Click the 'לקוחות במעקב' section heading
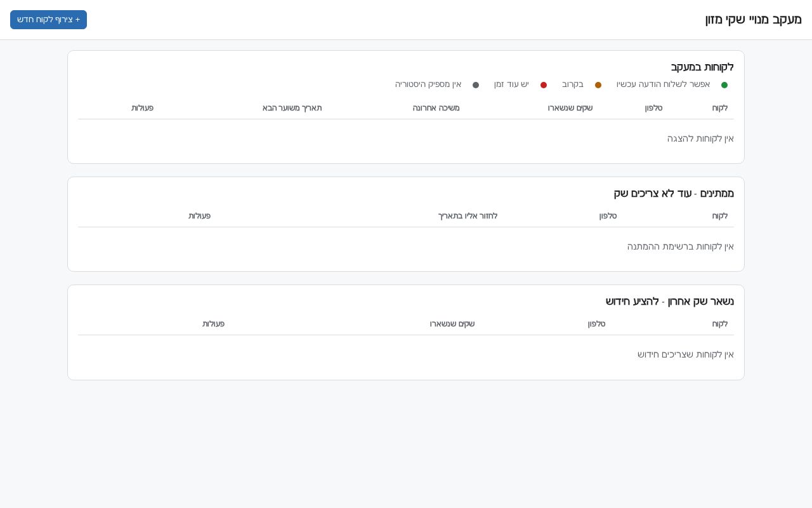The height and width of the screenshot is (508, 812). point(702,67)
